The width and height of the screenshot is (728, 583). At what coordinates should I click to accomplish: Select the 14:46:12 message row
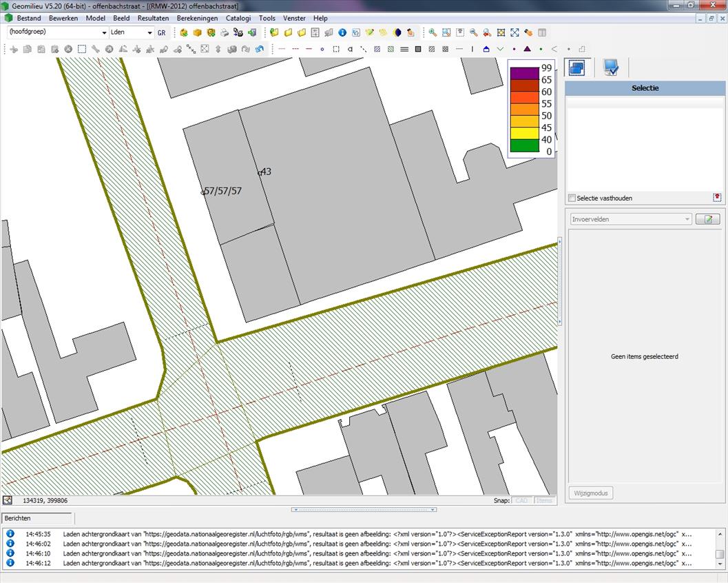(357, 563)
